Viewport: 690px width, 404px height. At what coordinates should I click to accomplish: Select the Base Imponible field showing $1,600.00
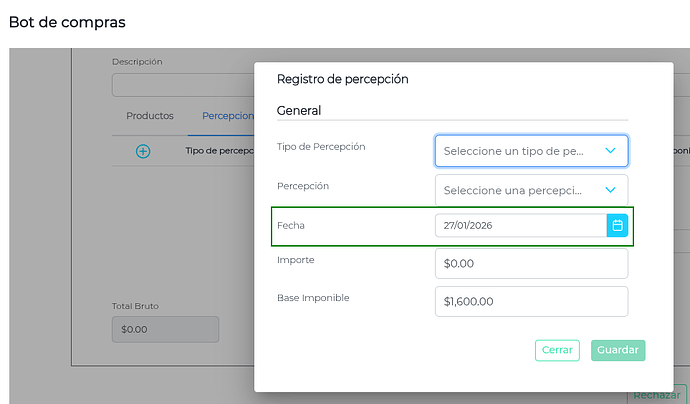tap(531, 301)
